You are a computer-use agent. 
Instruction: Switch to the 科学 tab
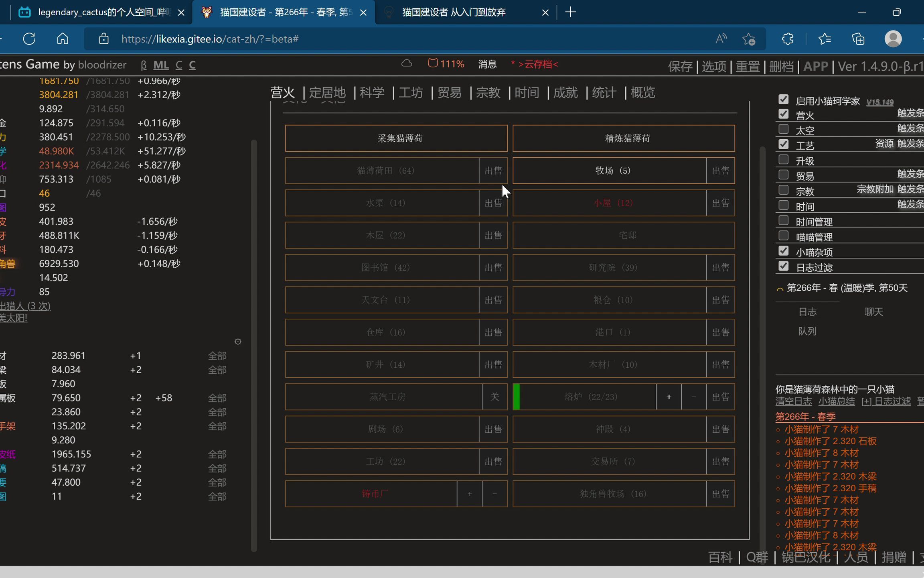pos(372,93)
